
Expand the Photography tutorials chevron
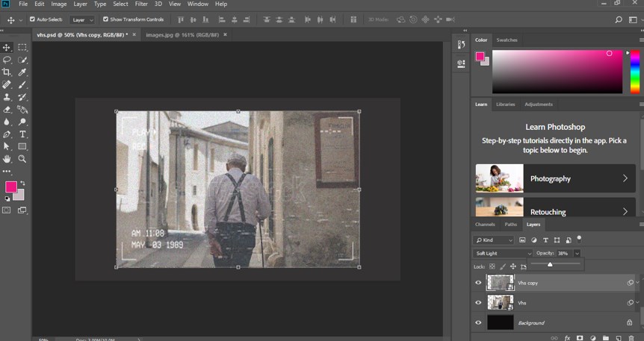tap(625, 178)
